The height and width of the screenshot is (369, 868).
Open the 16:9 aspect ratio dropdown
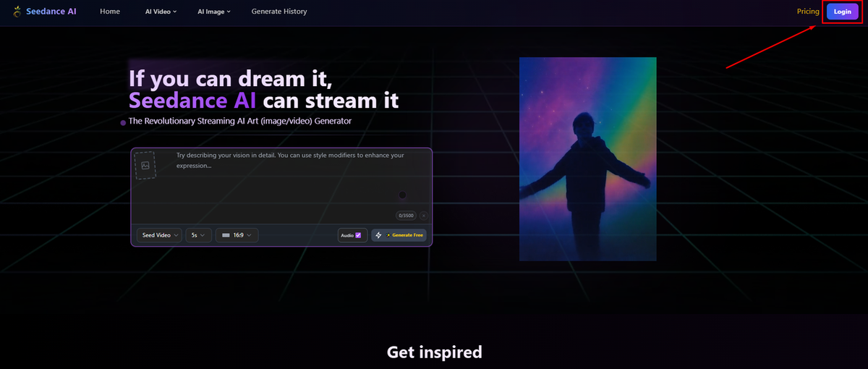coord(237,235)
